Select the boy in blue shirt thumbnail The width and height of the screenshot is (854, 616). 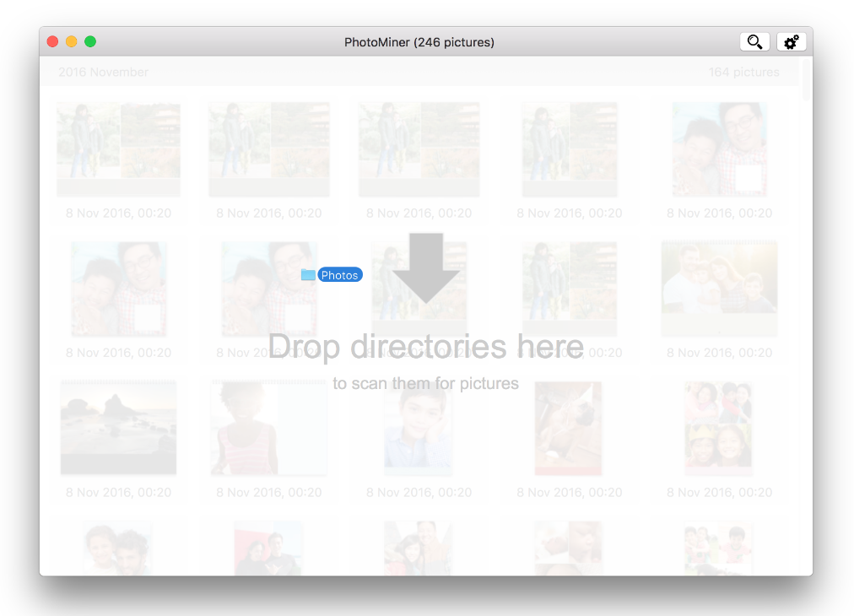[419, 428]
